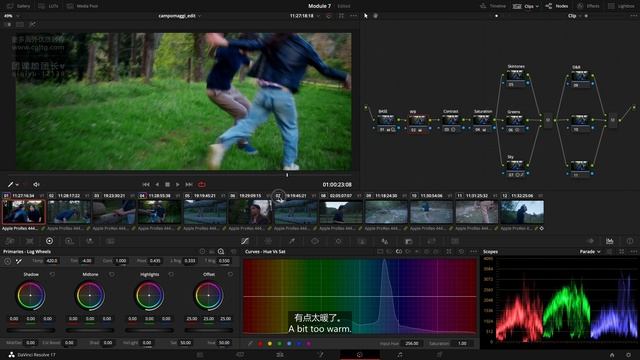Expand the Clips options dropdown arrow

[x=537, y=7]
